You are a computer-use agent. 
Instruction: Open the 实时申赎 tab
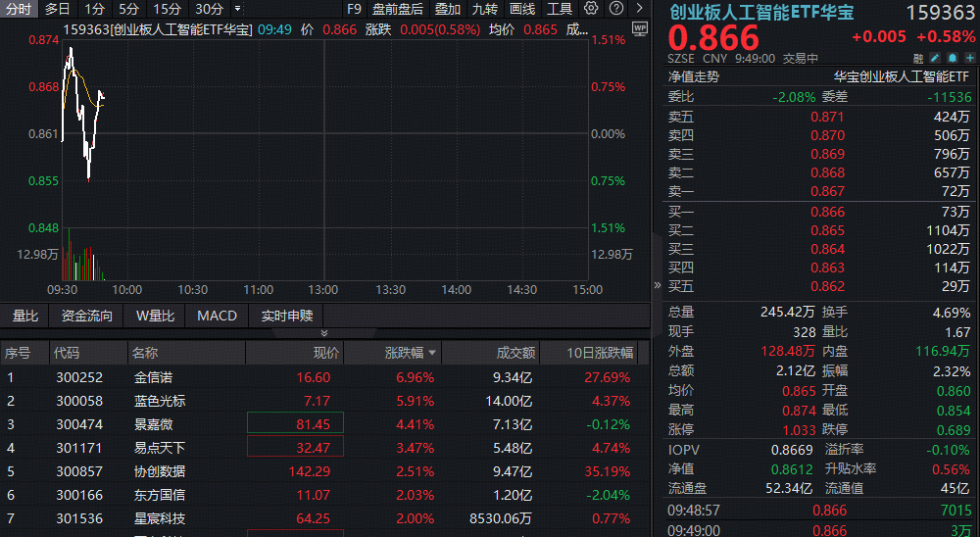pyautogui.click(x=287, y=316)
